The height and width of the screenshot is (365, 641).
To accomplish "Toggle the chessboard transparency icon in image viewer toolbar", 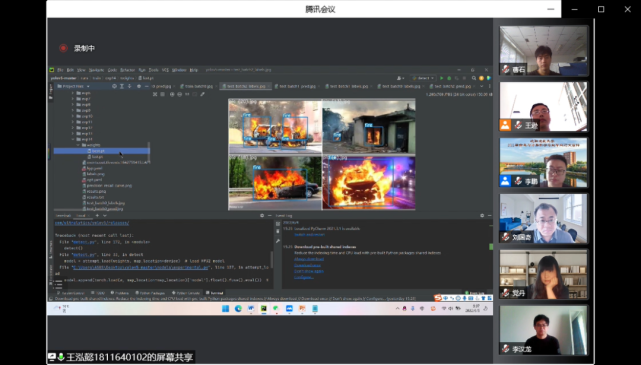I will coord(155,94).
